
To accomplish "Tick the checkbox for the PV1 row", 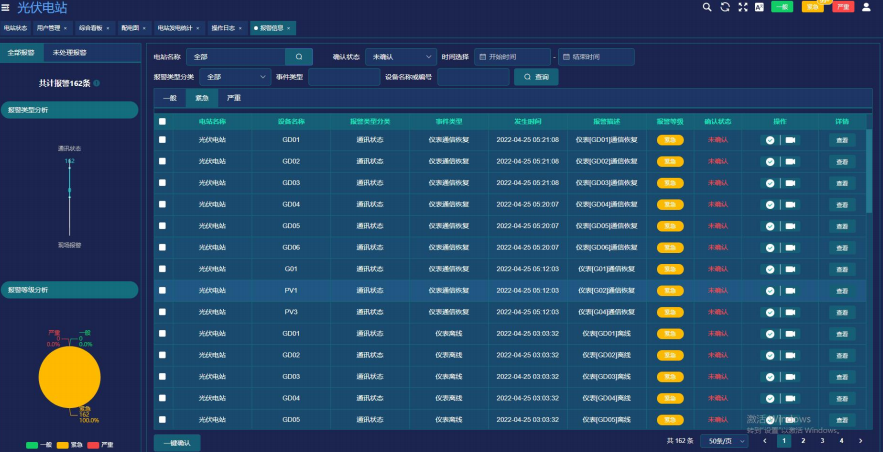I will tap(162, 290).
